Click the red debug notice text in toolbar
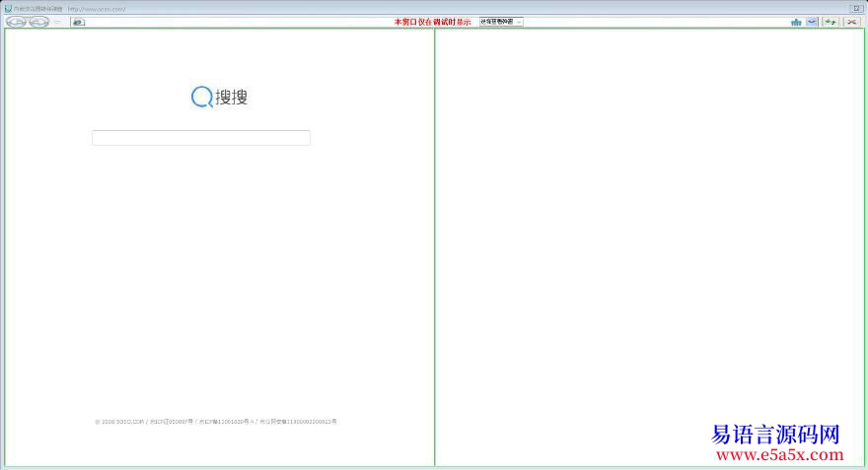Screen dimensions: 868x470 point(432,22)
